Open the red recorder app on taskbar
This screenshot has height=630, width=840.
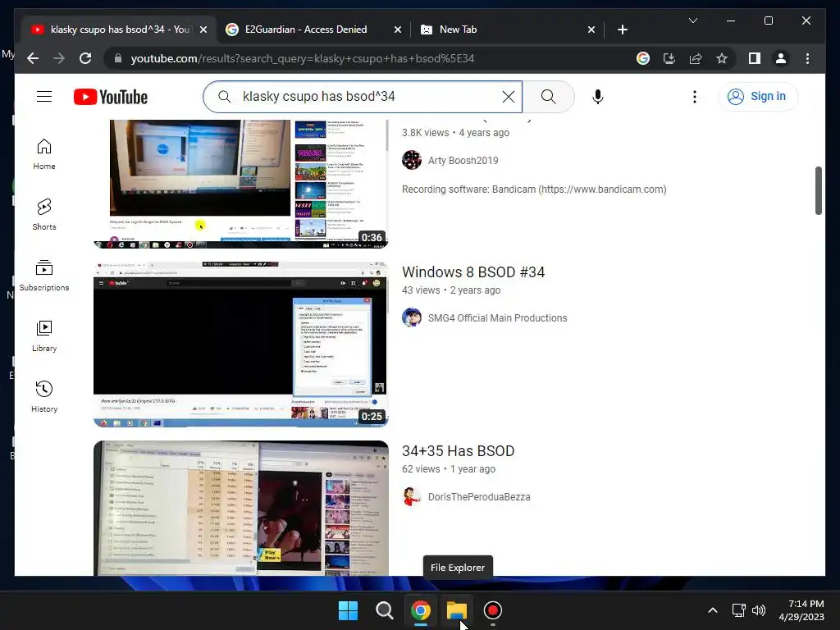(x=492, y=610)
